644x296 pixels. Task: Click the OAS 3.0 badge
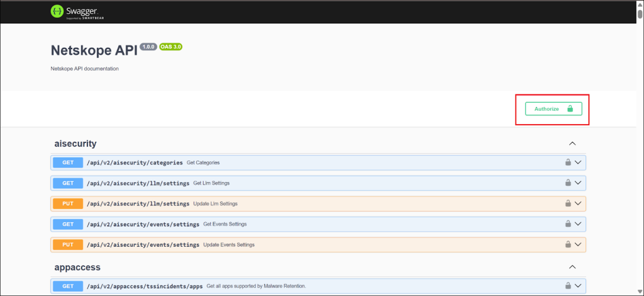click(171, 47)
